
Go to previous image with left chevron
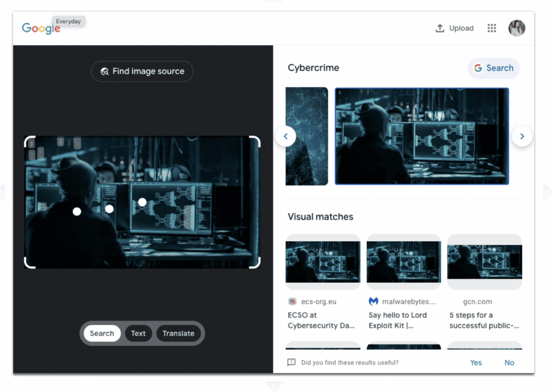pos(286,136)
